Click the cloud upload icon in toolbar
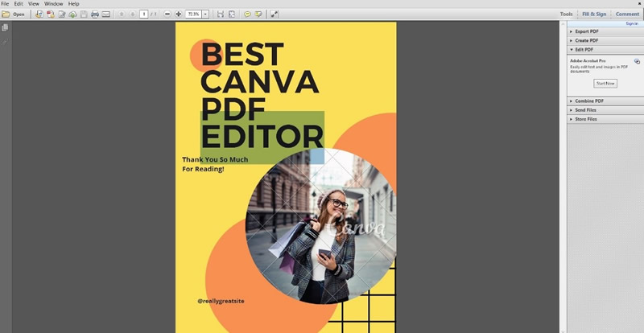Viewport: 644px width, 333px height. point(72,14)
